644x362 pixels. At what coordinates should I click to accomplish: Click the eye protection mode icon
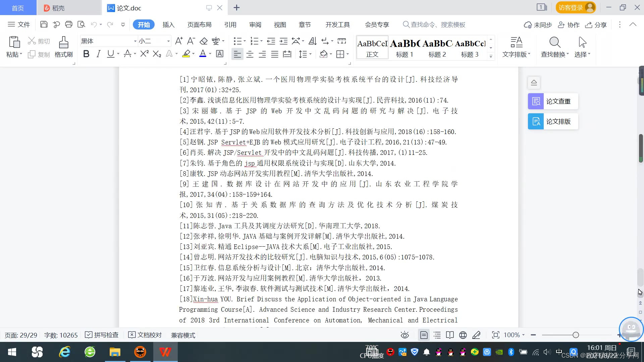405,335
